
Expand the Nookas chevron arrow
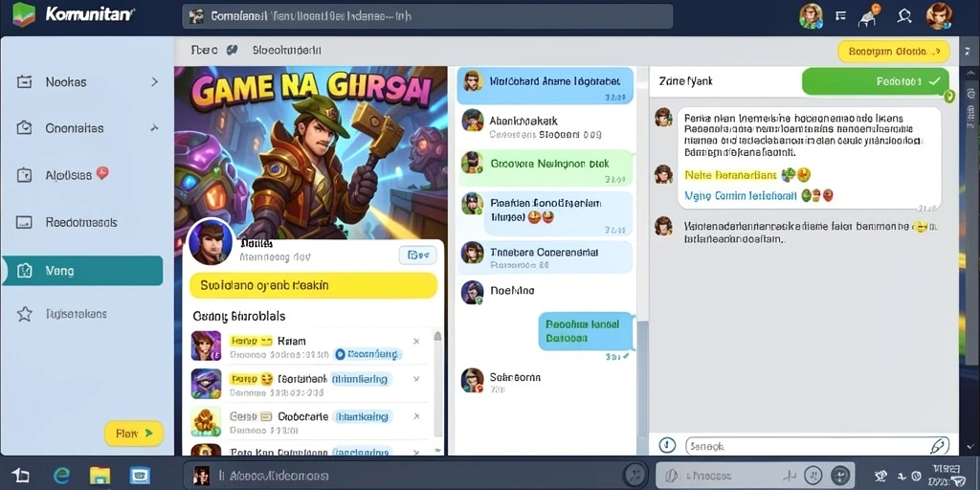[154, 82]
